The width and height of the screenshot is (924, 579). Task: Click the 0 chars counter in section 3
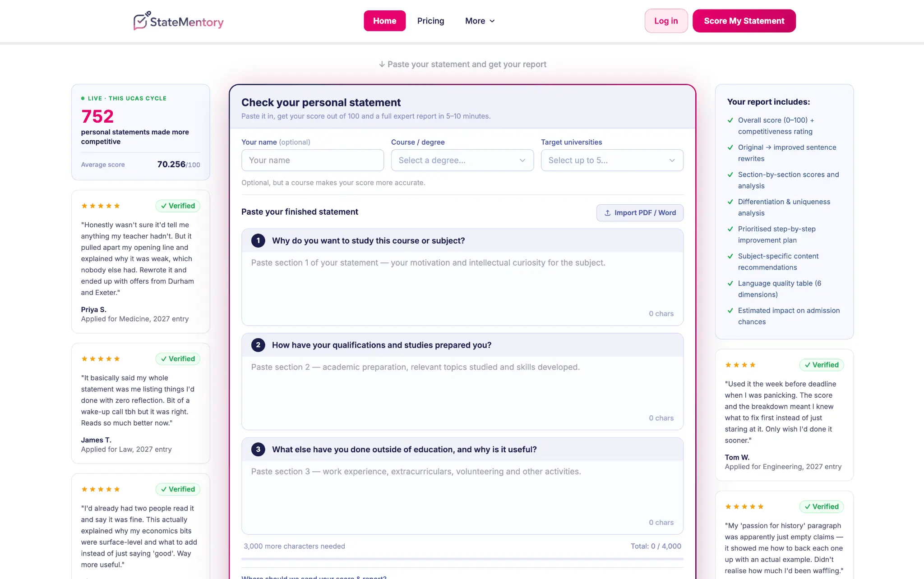pyautogui.click(x=661, y=522)
